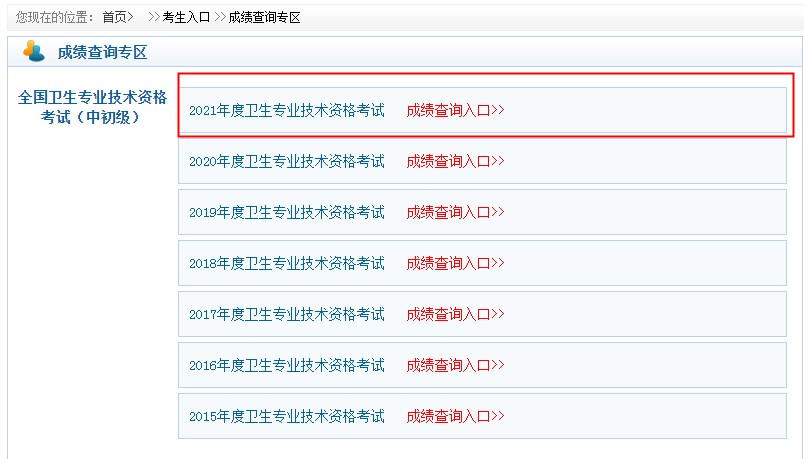Click the 2016年度卫生专业技术资格考试 title text

287,365
